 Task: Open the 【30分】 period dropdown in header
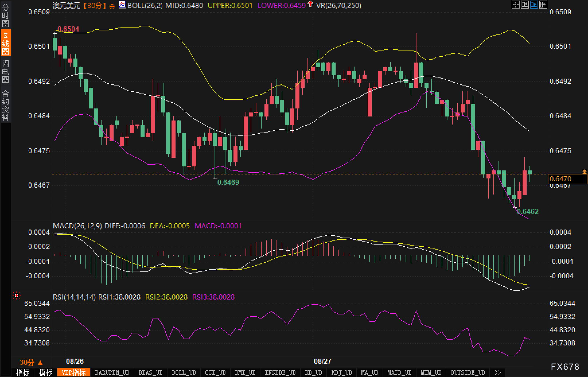click(95, 5)
